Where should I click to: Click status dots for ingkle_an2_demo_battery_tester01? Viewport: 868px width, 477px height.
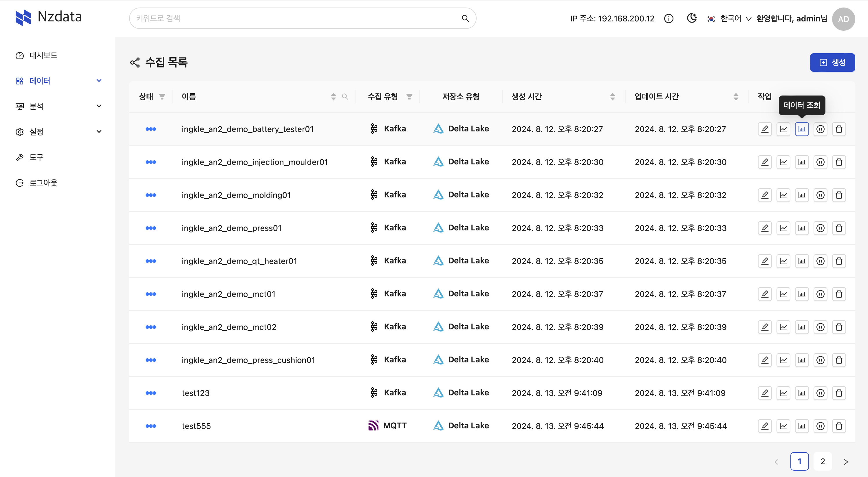(151, 129)
